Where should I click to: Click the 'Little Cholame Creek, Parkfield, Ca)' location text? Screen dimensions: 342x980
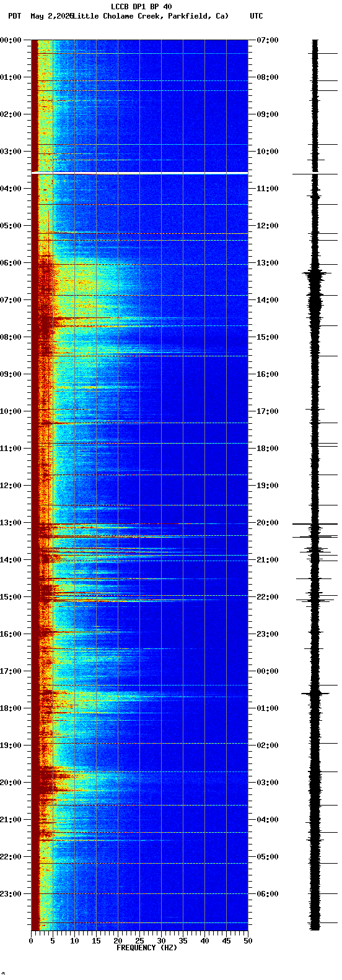(x=150, y=16)
